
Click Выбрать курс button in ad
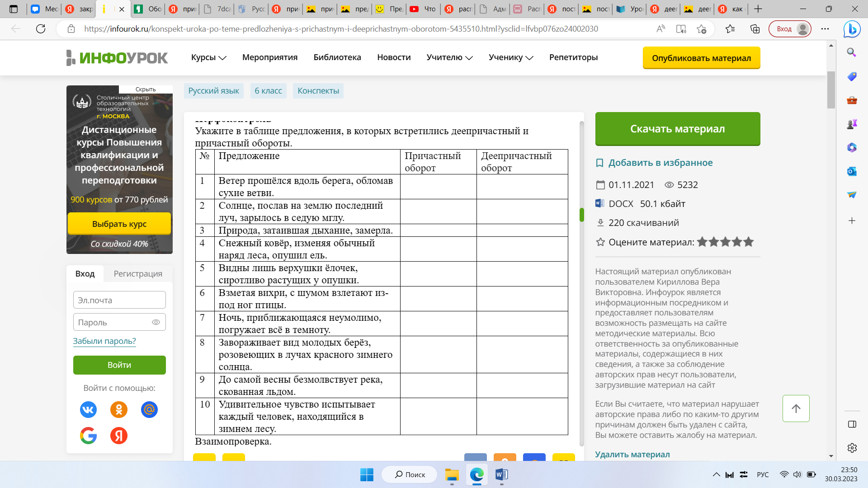click(119, 224)
